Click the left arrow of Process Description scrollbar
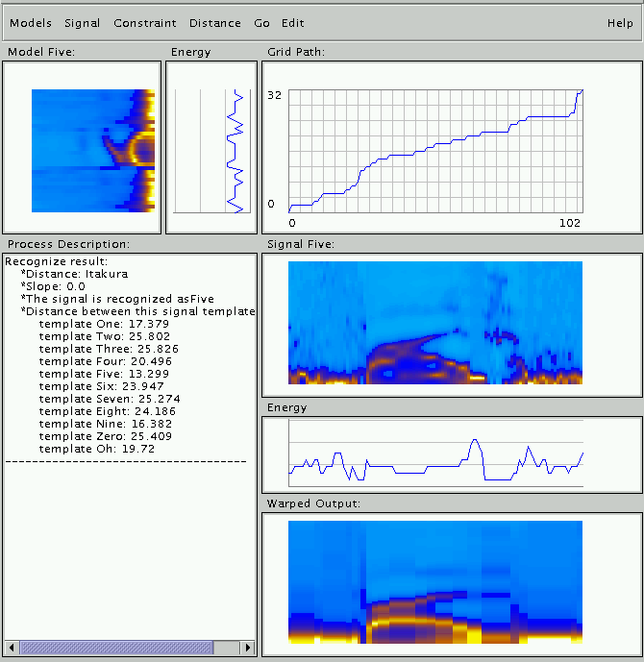The width and height of the screenshot is (644, 662). pos(12,648)
